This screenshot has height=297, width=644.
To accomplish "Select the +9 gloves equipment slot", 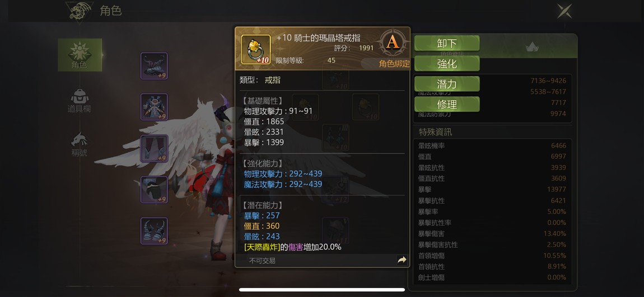I will coord(154,190).
